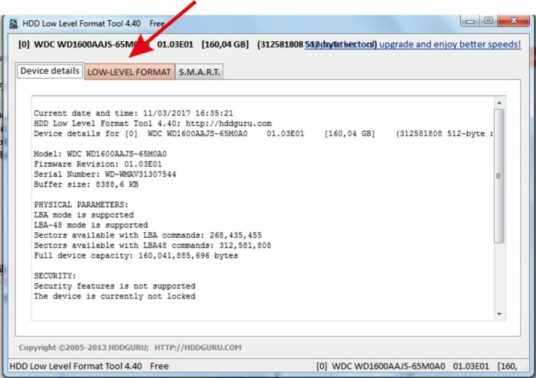This screenshot has width=536, height=378.
Task: Click 'The device is currently not locked' line
Action: pos(115,296)
